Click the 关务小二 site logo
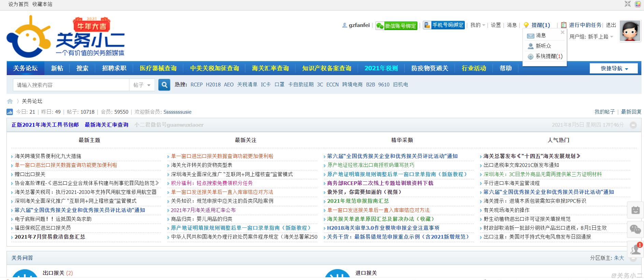This screenshot has width=644, height=280. tap(66, 37)
